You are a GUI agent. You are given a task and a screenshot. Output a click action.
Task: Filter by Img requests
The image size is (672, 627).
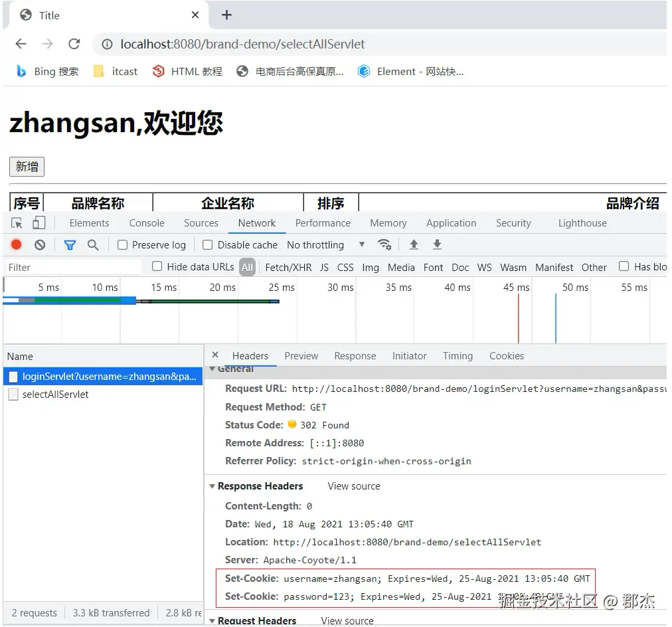click(x=371, y=268)
